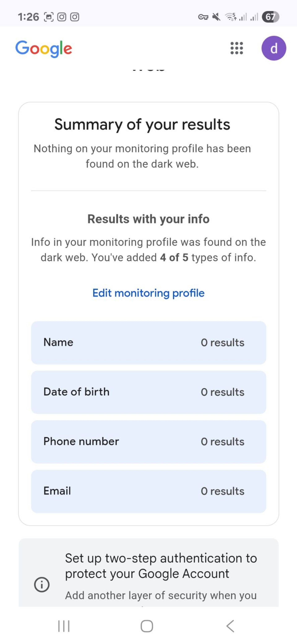The width and height of the screenshot is (297, 644).
Task: Open the Google apps grid
Action: 236,48
